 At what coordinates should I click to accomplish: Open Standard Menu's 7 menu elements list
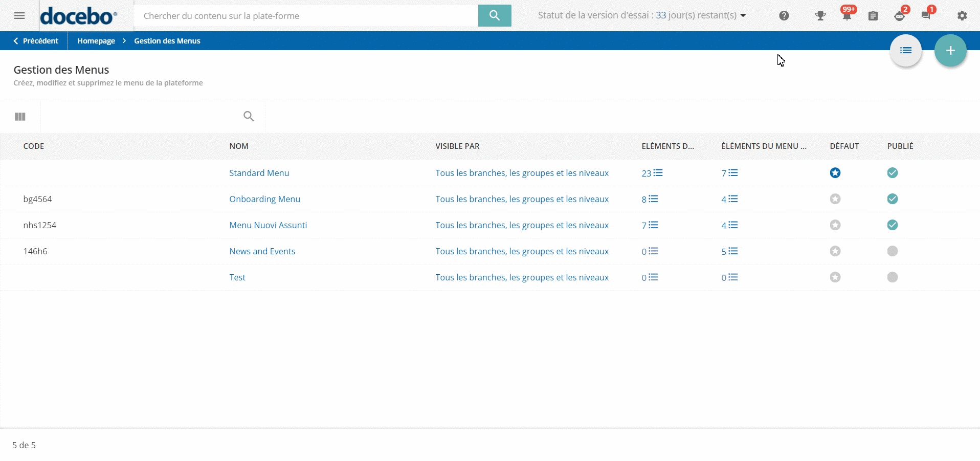pos(730,173)
